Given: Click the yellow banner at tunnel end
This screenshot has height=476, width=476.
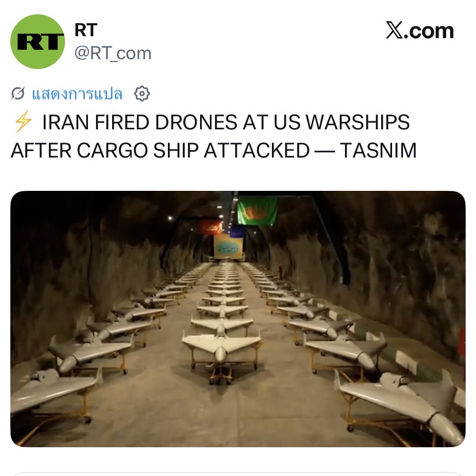Looking at the screenshot, I should pos(229,247).
